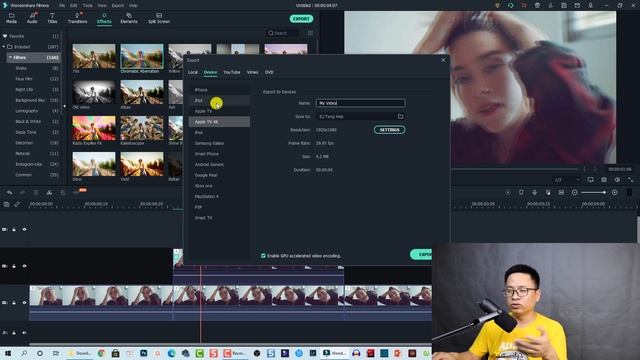Open the File menu
640x360 pixels.
[x=62, y=6]
